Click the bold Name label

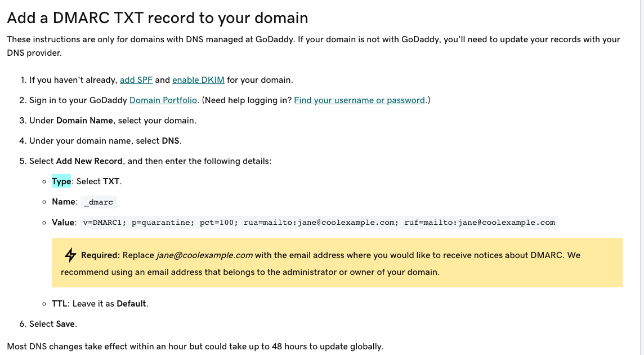[x=64, y=202]
